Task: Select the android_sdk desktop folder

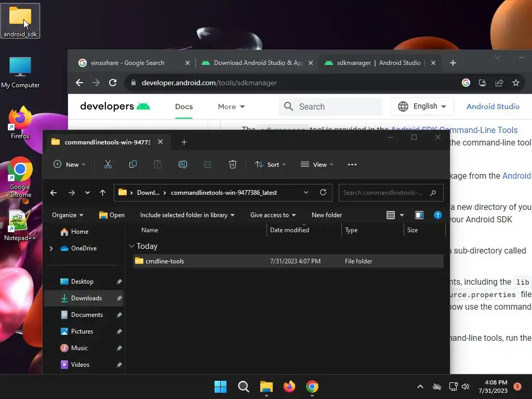Action: [20, 21]
